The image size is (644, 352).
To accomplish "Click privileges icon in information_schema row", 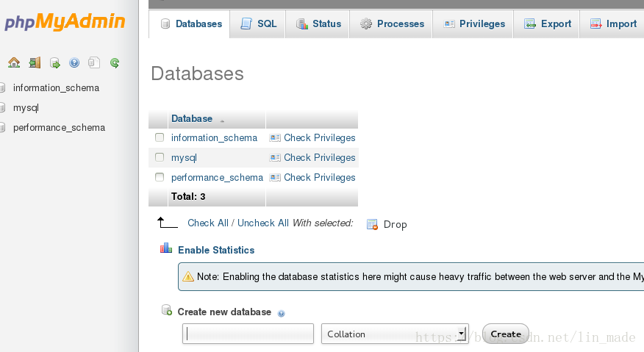I will (x=275, y=138).
